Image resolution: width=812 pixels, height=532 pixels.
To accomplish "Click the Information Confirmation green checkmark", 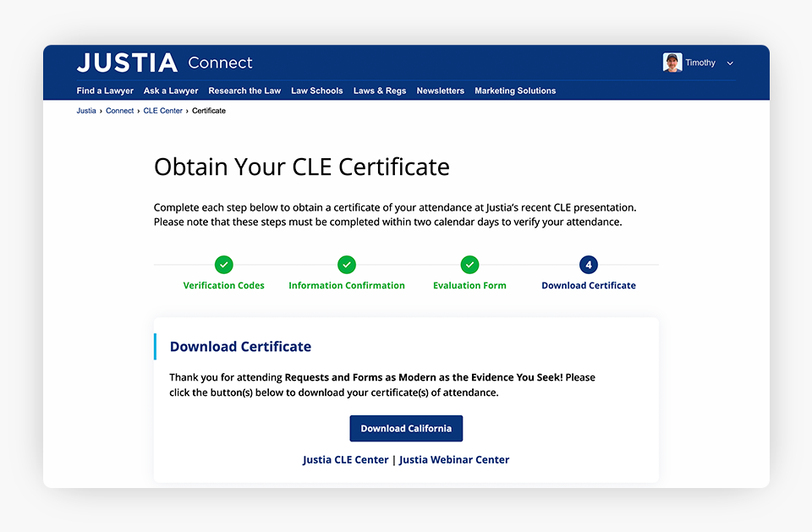I will click(x=347, y=265).
